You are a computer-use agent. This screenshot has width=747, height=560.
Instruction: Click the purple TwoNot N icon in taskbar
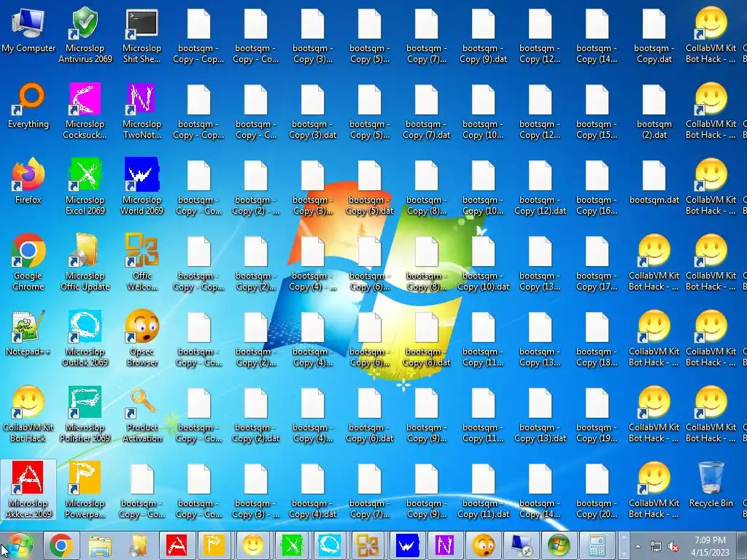coord(444,545)
